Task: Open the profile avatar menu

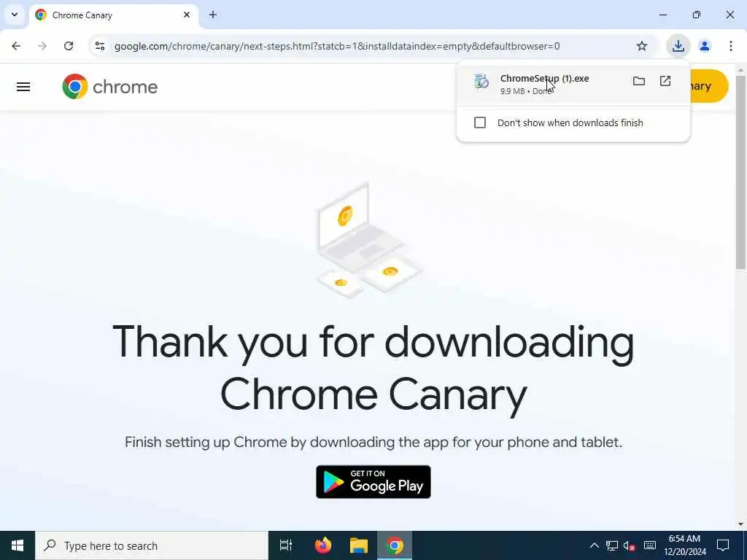Action: [x=704, y=46]
